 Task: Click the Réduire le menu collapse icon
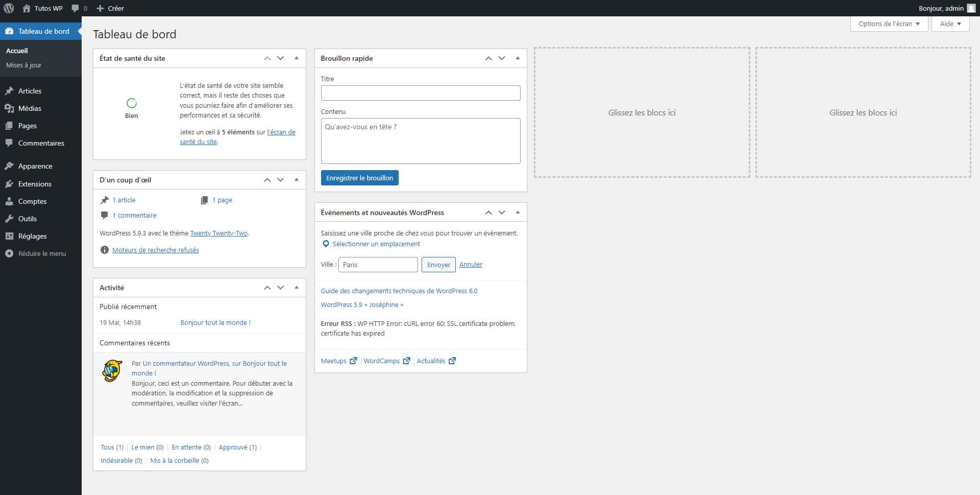tap(9, 253)
